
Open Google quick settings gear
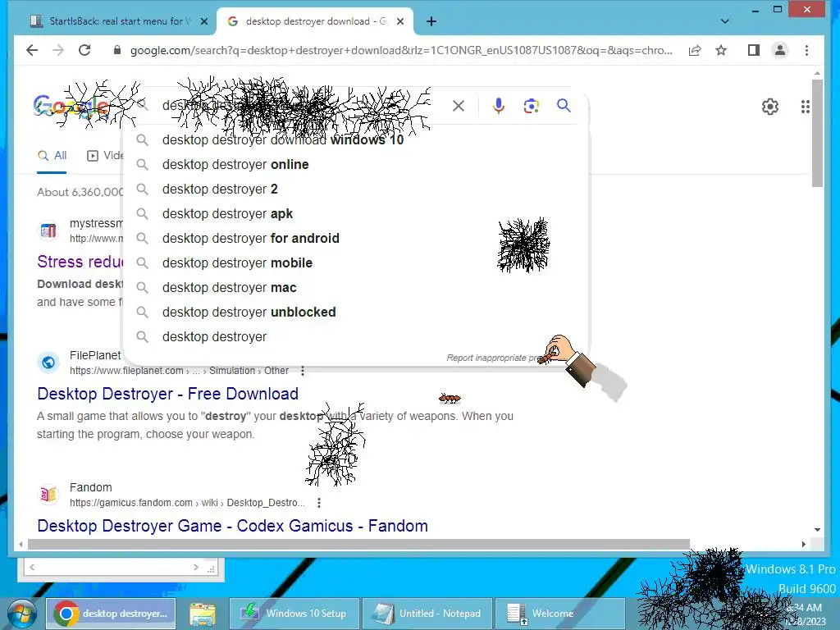[x=769, y=107]
